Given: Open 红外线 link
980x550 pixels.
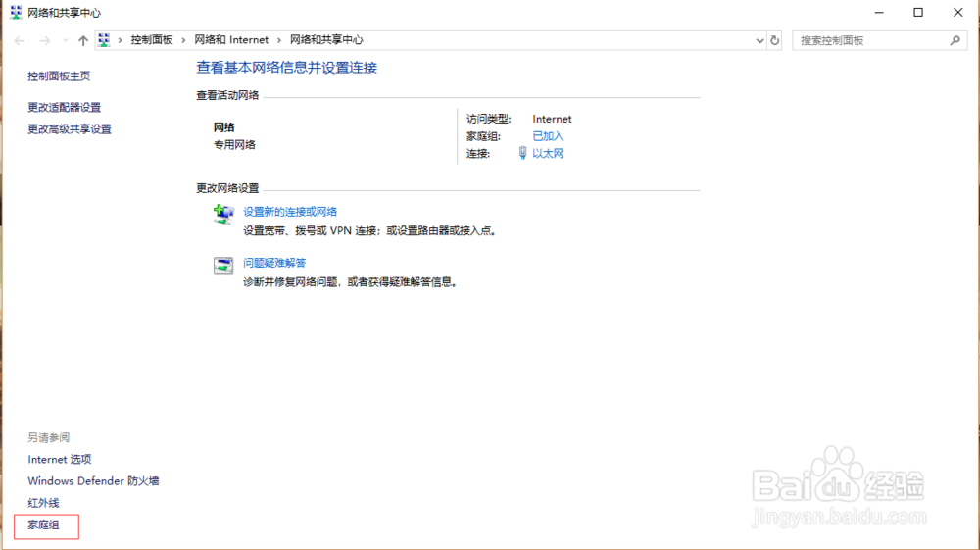Looking at the screenshot, I should [43, 503].
